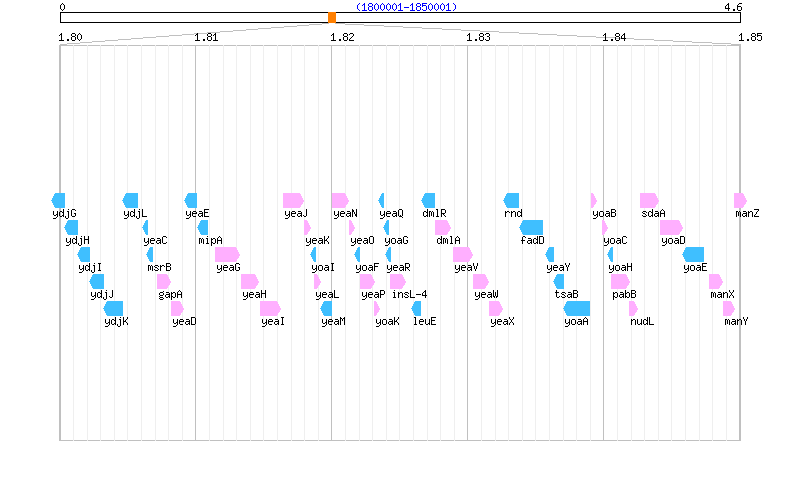Viewport: 800px width, 500px height.
Task: Select the pink sdaA gene arrow
Action: coord(649,200)
